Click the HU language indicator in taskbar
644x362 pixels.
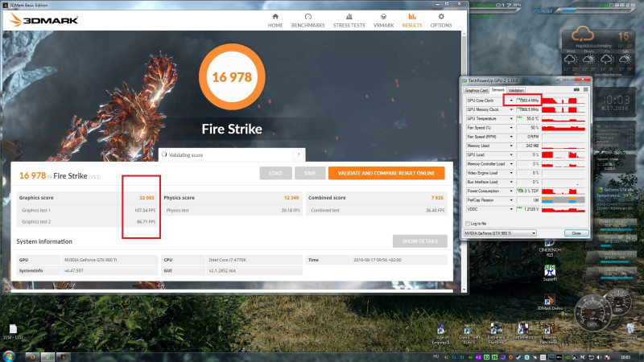(436, 357)
